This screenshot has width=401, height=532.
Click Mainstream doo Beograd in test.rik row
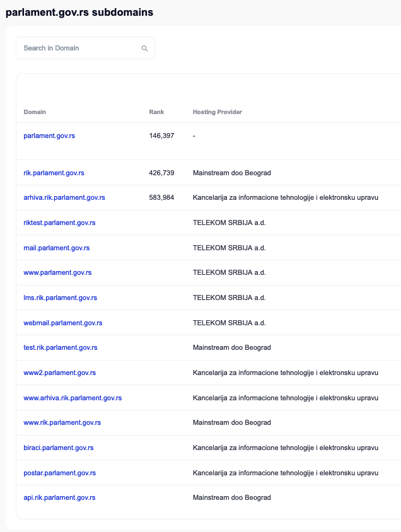point(232,347)
